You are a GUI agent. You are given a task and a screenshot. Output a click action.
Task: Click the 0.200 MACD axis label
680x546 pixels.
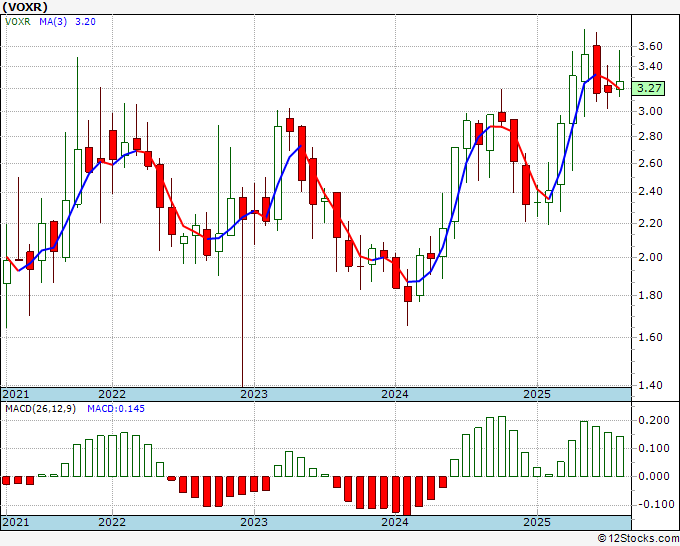(654, 420)
